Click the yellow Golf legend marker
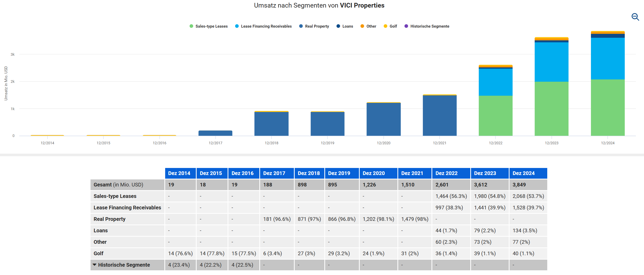This screenshot has height=275, width=644. click(385, 26)
